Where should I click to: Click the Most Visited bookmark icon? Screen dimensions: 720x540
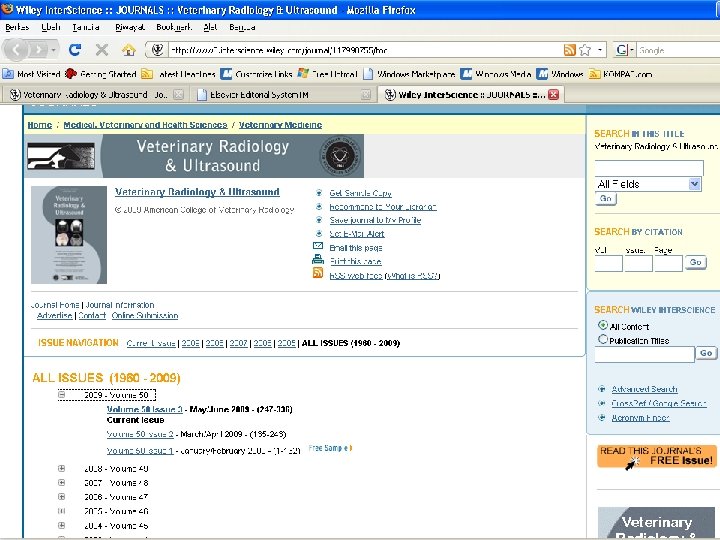[8, 73]
